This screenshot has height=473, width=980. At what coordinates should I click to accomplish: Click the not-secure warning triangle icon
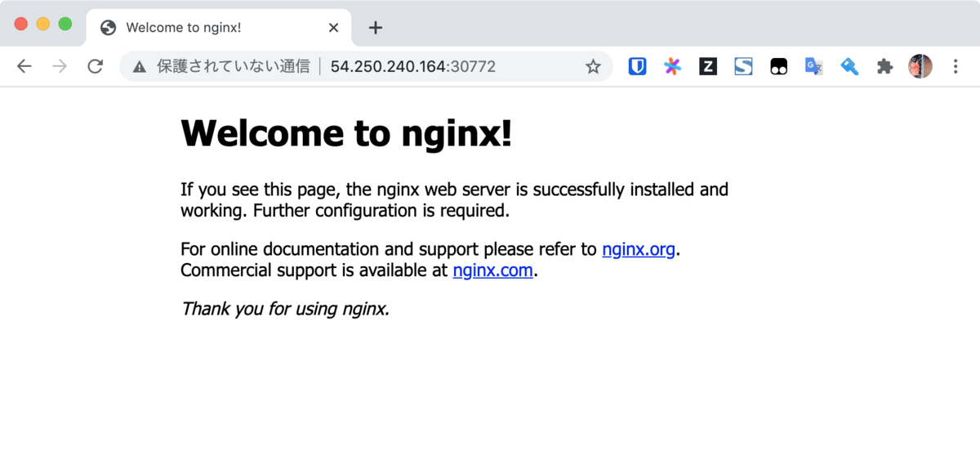click(x=140, y=67)
